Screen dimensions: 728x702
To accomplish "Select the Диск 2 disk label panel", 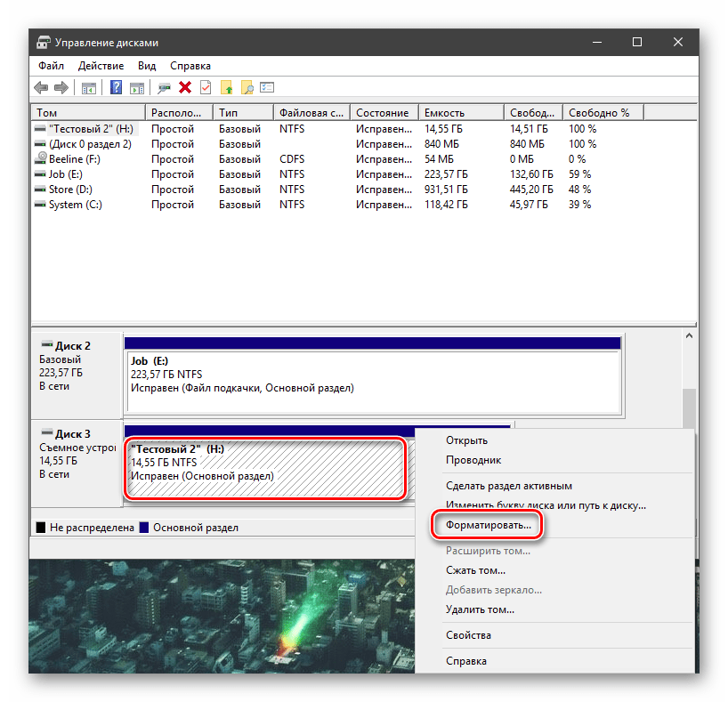I will pyautogui.click(x=77, y=375).
